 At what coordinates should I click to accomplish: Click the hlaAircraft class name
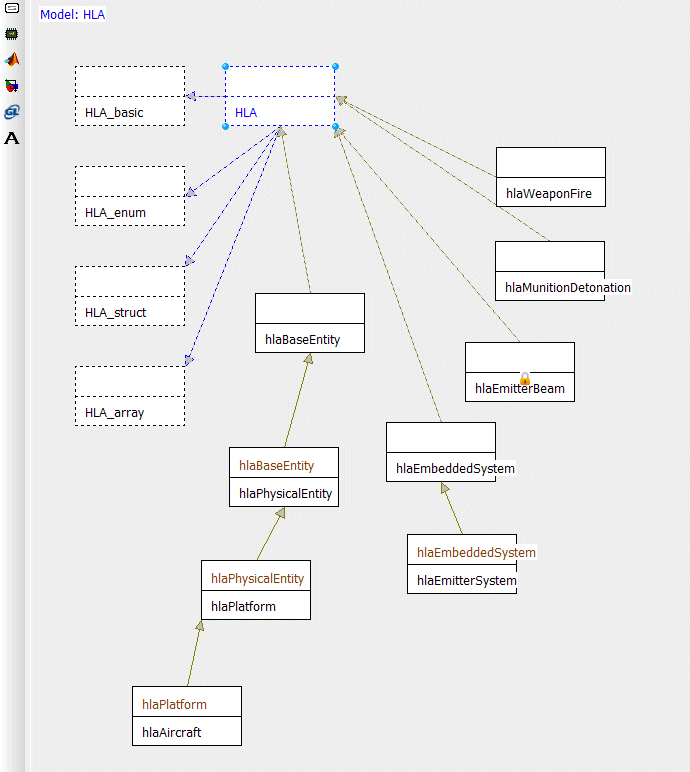click(171, 732)
